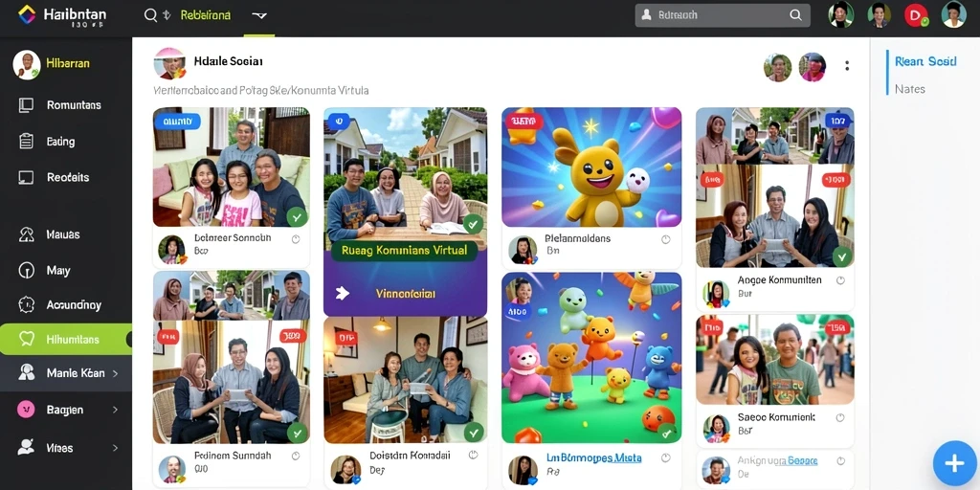Switch to the Rlean Sosid tab
Screen dimensions: 980x490
tap(925, 61)
